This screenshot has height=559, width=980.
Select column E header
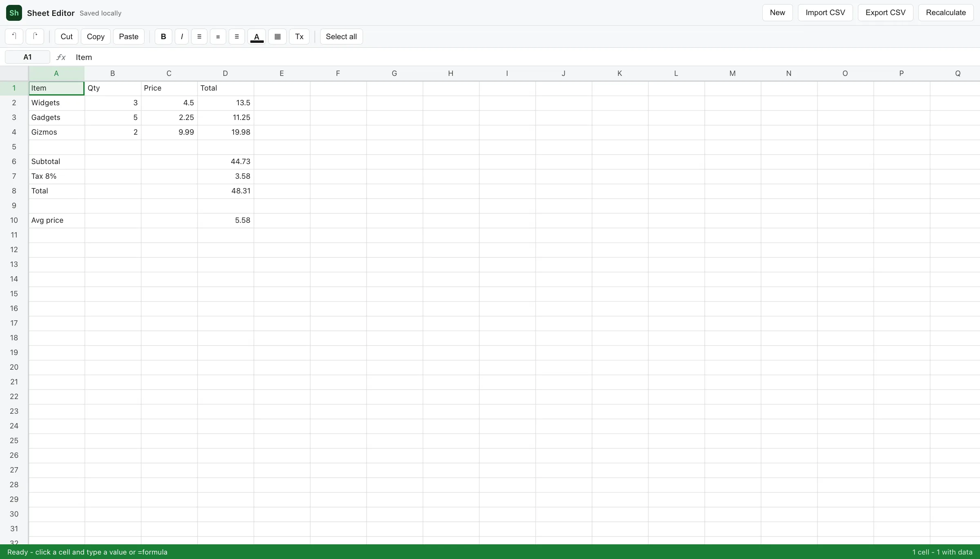pyautogui.click(x=282, y=73)
